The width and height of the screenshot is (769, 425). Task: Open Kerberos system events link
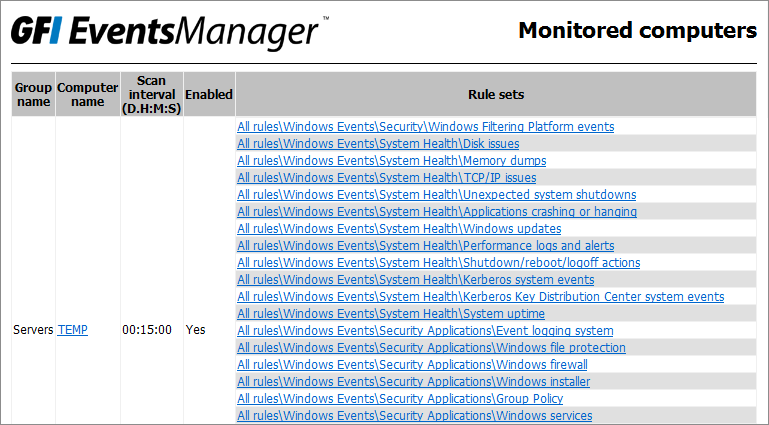click(415, 279)
